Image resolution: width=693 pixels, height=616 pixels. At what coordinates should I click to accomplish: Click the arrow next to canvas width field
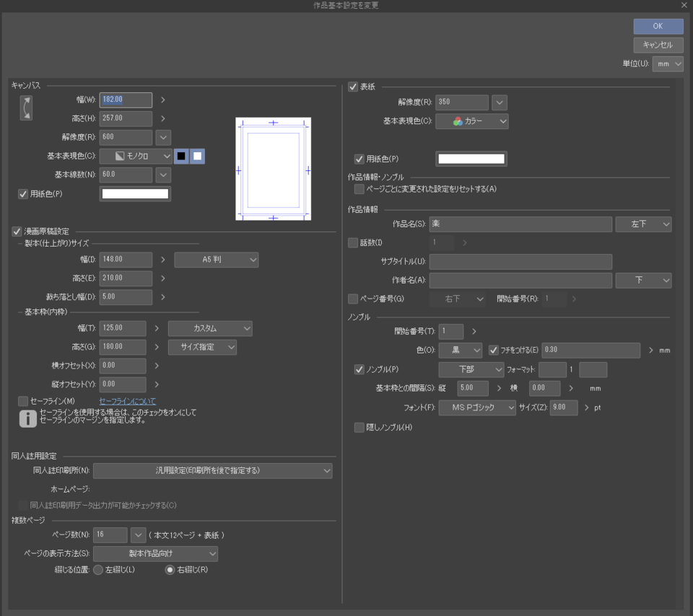pyautogui.click(x=163, y=100)
